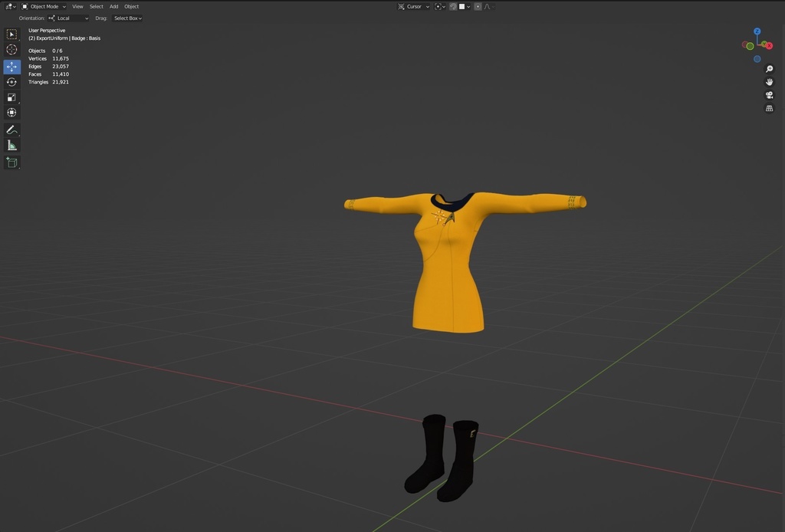Toggle proportional editing in the header

tap(478, 6)
